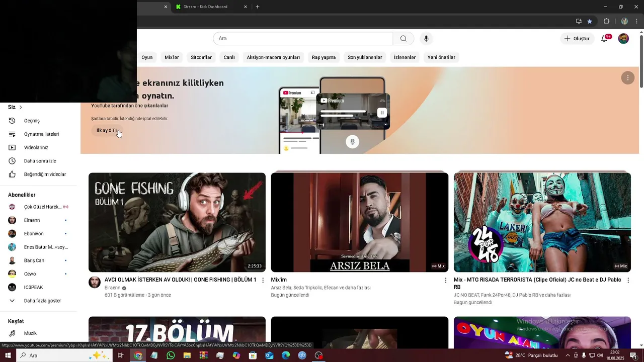The width and height of the screenshot is (644, 362).
Task: Select the Yeni öneriler chip
Action: click(x=441, y=57)
